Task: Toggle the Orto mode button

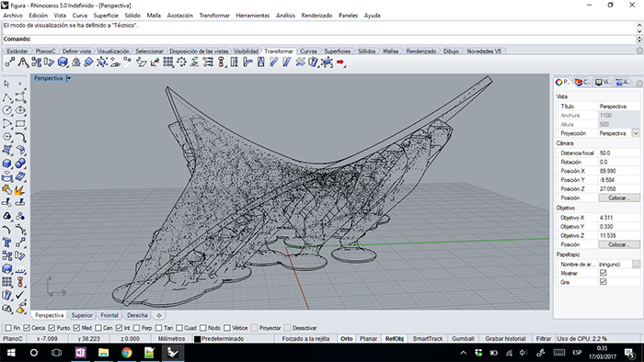Action: 347,339
